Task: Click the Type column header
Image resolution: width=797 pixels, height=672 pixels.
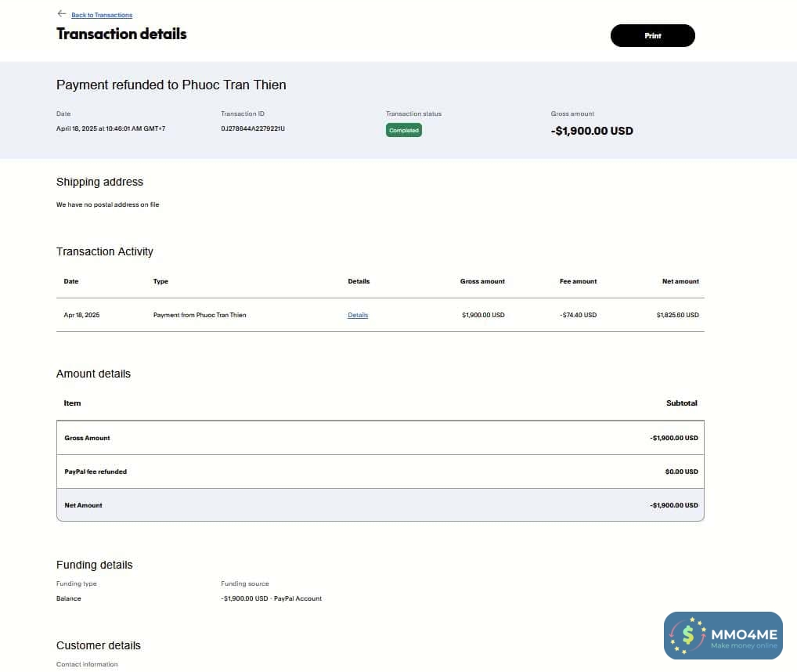Action: pos(160,281)
